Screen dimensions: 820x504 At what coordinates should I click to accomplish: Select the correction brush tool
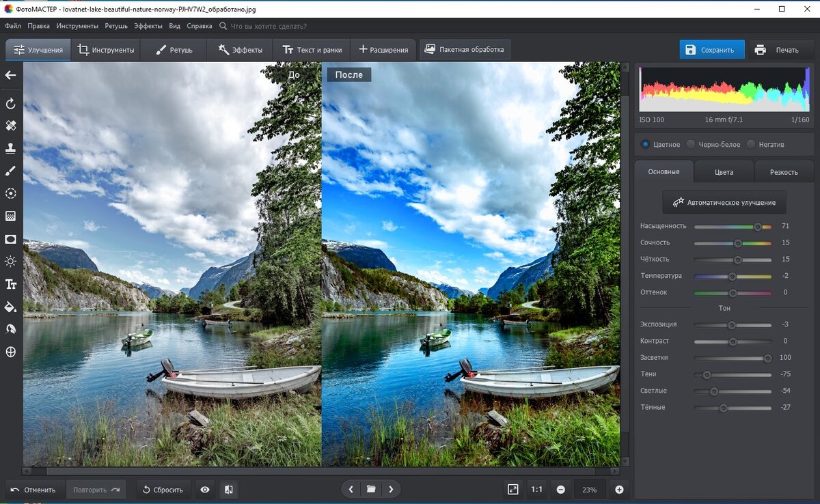click(10, 171)
